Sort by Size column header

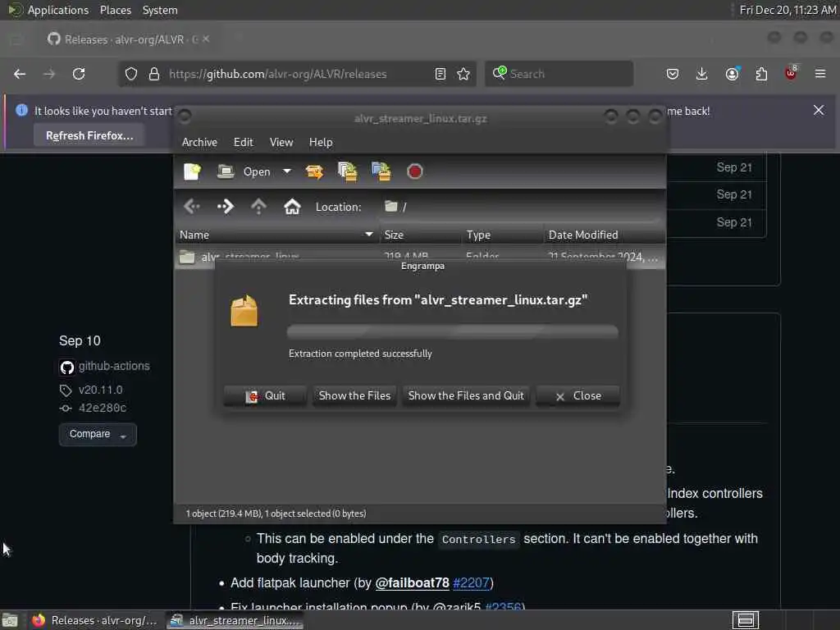[x=420, y=235]
